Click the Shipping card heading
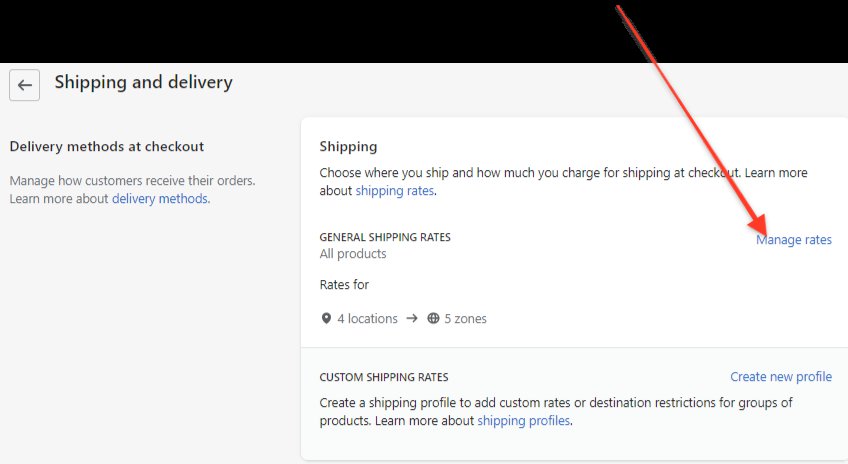The height and width of the screenshot is (464, 848). 348,147
